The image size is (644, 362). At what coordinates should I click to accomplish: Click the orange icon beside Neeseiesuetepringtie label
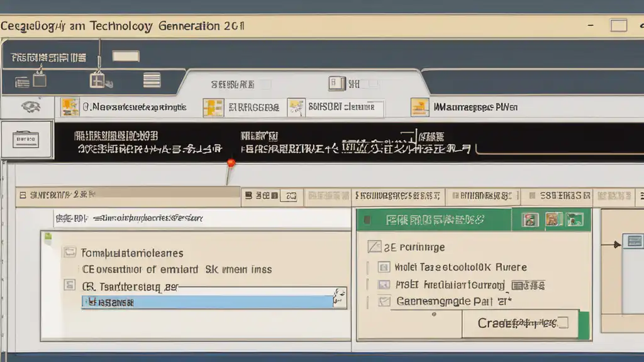[x=70, y=107]
